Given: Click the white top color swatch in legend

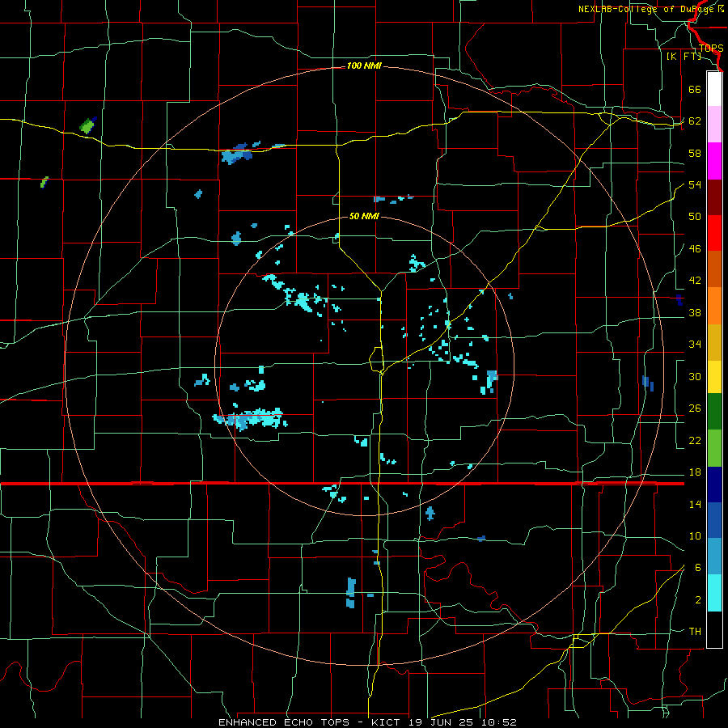Looking at the screenshot, I should pos(714,89).
